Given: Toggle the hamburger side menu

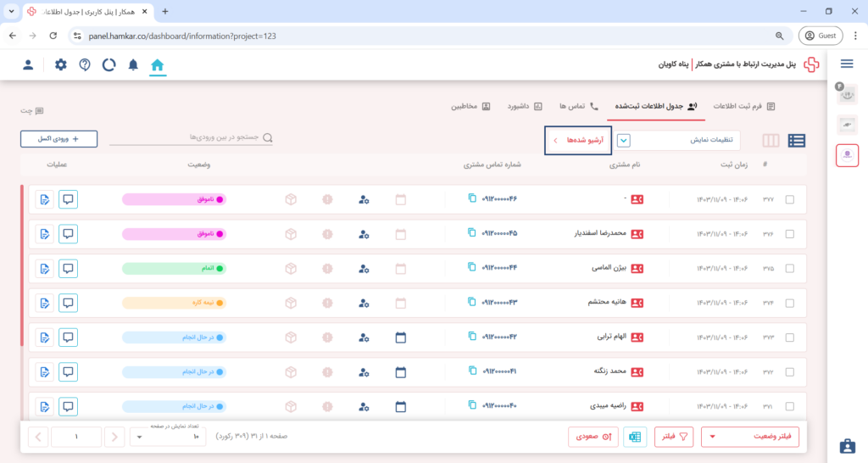Looking at the screenshot, I should click(x=847, y=64).
